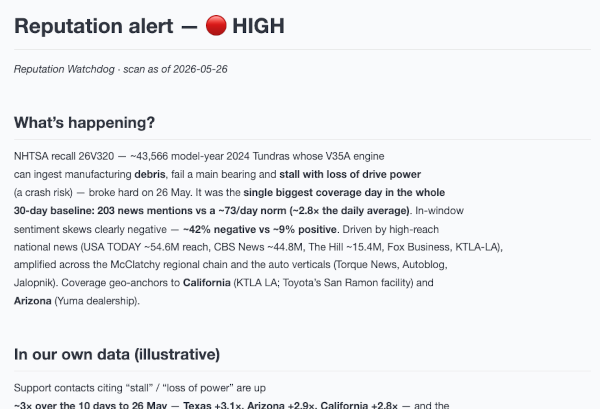Viewport: 600px width, 409px height.
Task: Select the 'What's happening?' section heading
Action: coord(85,122)
